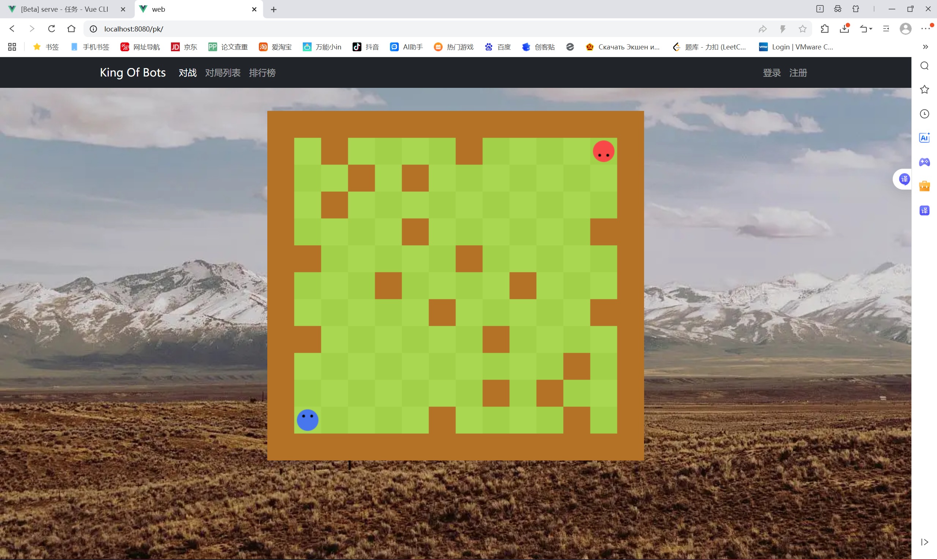Viewport: 937px width, 560px height.
Task: Switch to the Vue CLI serve tab
Action: point(64,9)
